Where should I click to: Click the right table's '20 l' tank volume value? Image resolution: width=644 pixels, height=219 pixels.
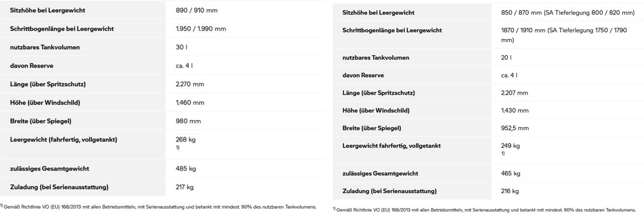point(506,57)
